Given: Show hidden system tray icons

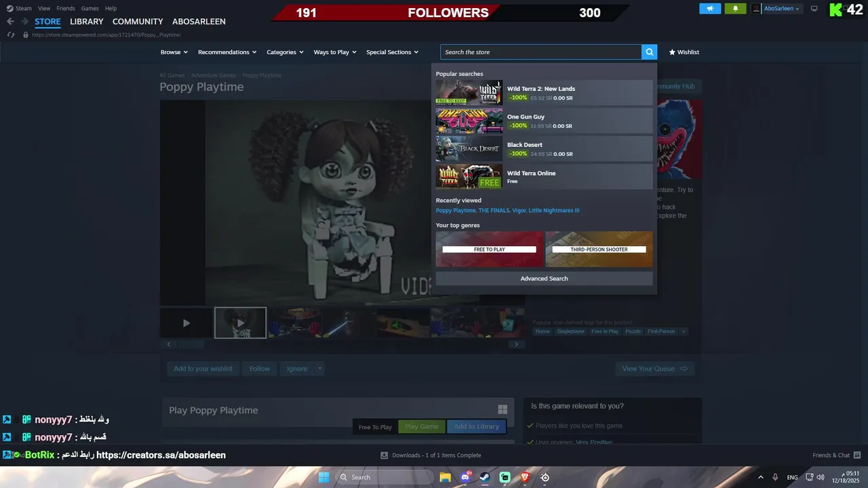Looking at the screenshot, I should click(x=760, y=477).
